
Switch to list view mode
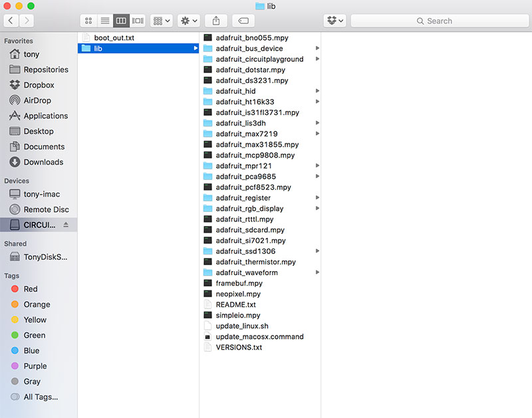click(x=105, y=21)
